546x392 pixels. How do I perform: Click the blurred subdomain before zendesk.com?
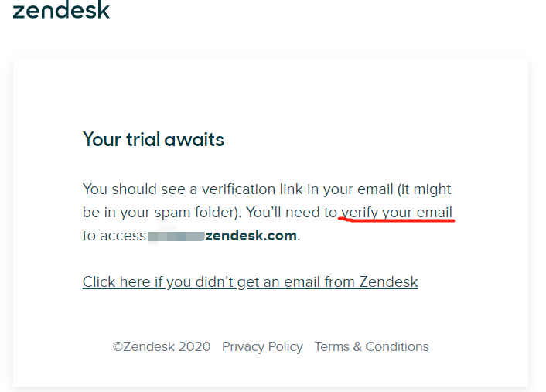point(176,236)
